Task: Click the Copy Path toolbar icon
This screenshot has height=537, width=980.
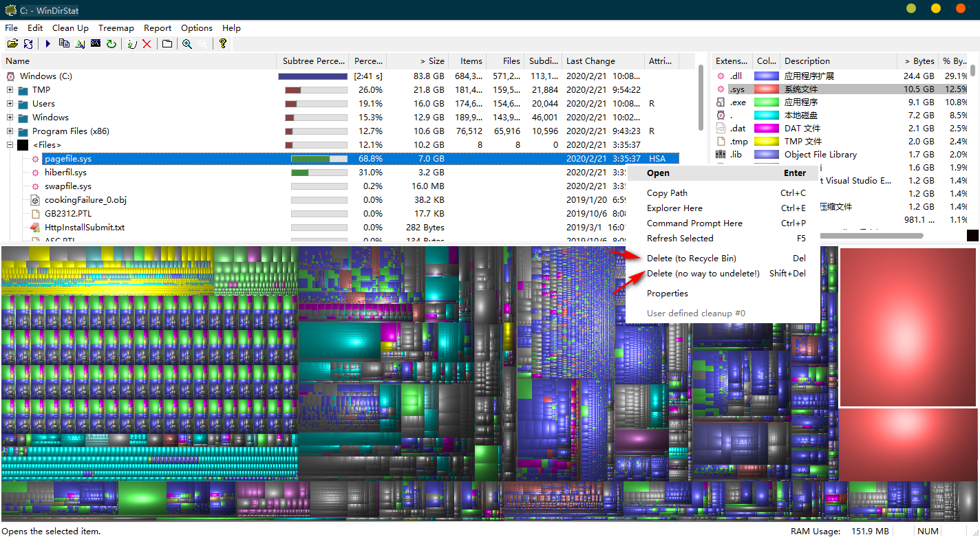Action: click(64, 44)
